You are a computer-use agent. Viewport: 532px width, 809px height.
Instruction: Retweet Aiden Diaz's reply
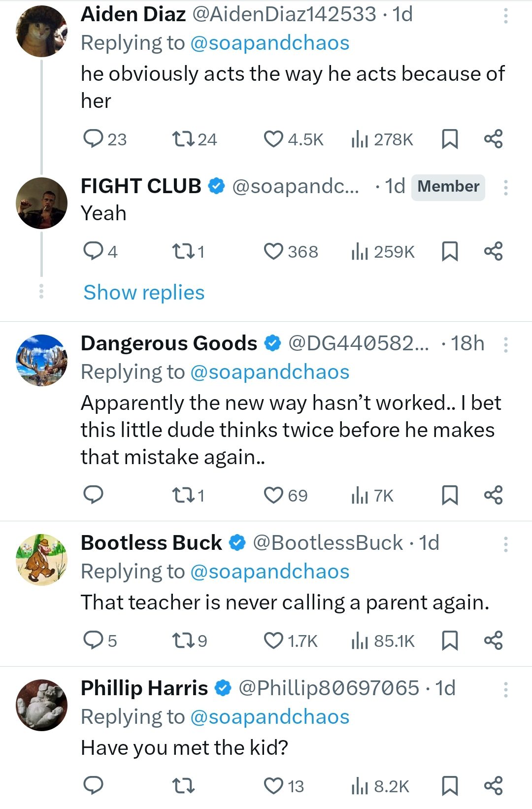[x=183, y=139]
